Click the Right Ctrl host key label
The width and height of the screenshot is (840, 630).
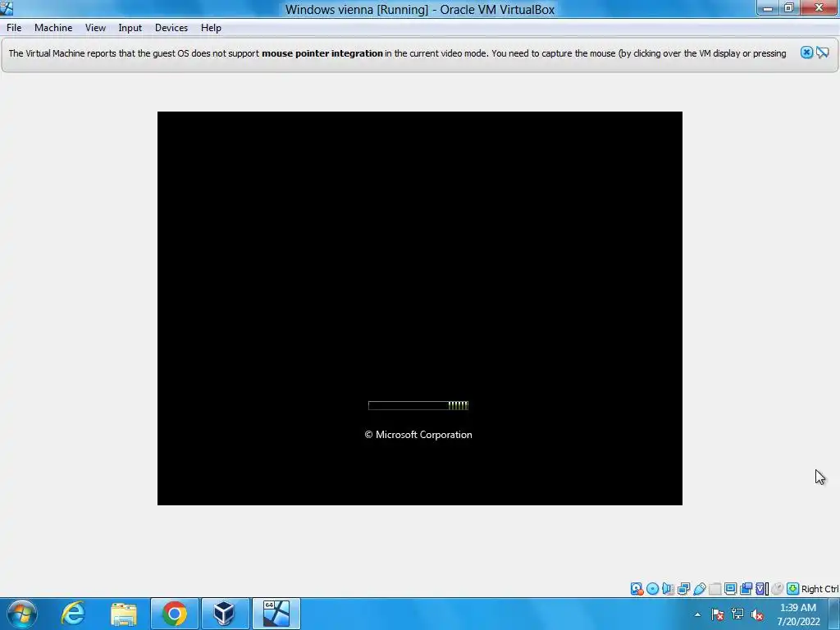point(820,589)
